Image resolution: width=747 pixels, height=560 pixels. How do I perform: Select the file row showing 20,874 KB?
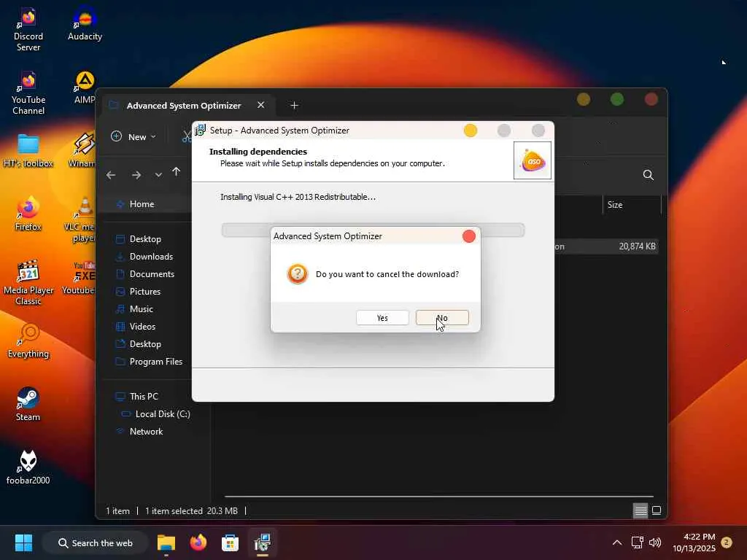tap(606, 246)
